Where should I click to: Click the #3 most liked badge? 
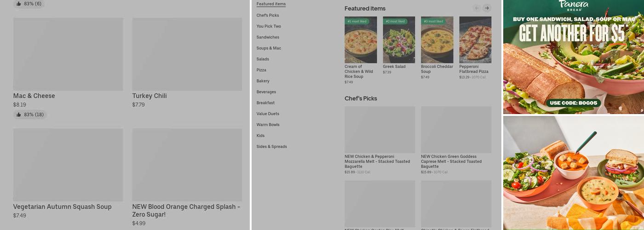pyautogui.click(x=433, y=21)
